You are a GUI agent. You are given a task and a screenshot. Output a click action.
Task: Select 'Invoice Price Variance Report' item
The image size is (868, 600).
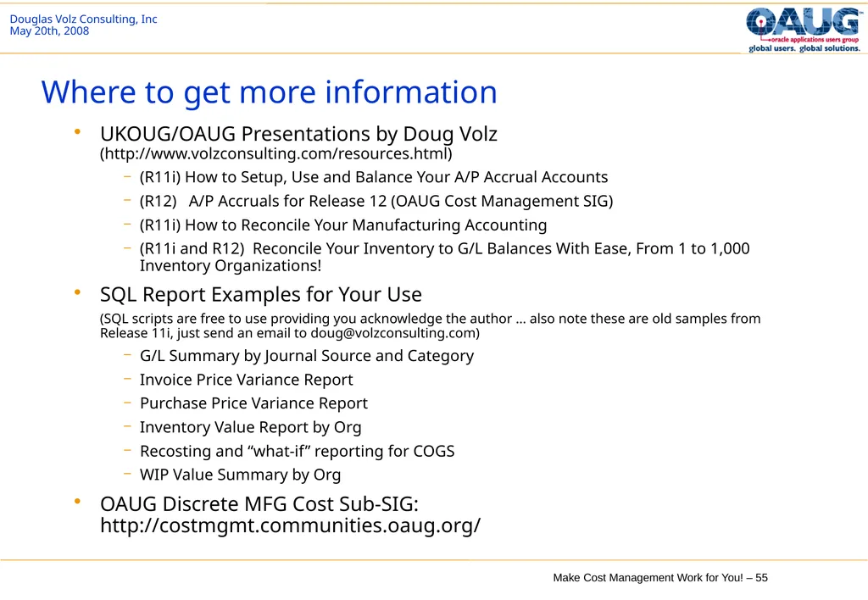click(247, 380)
